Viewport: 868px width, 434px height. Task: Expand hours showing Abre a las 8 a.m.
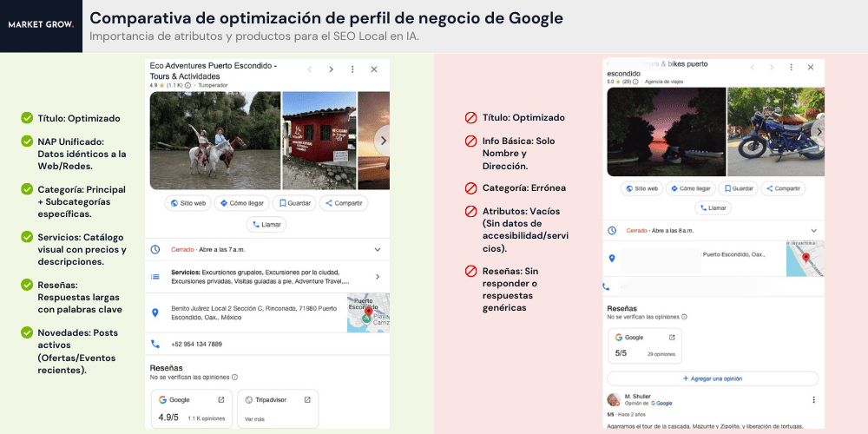click(x=814, y=230)
